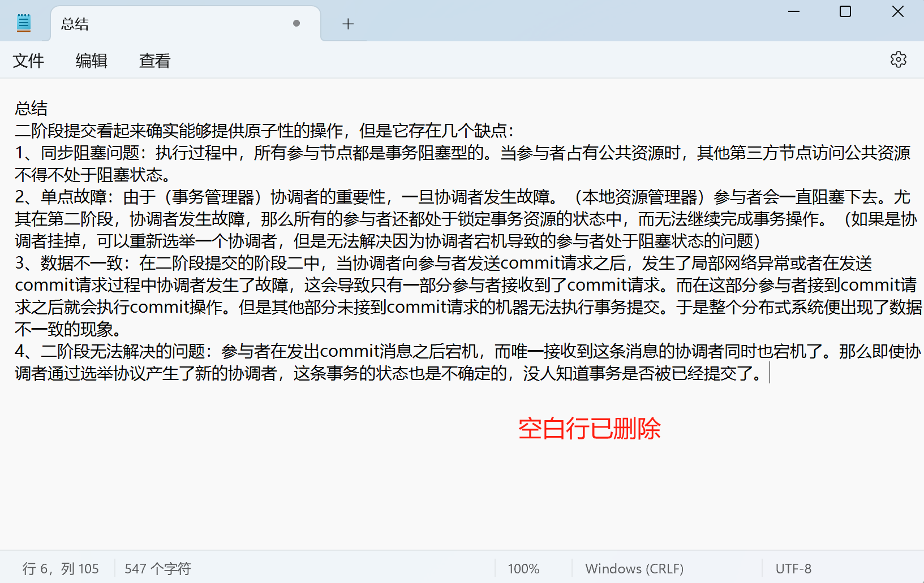Click the text cursor position after 提交了
The height and width of the screenshot is (583, 924).
pos(770,373)
